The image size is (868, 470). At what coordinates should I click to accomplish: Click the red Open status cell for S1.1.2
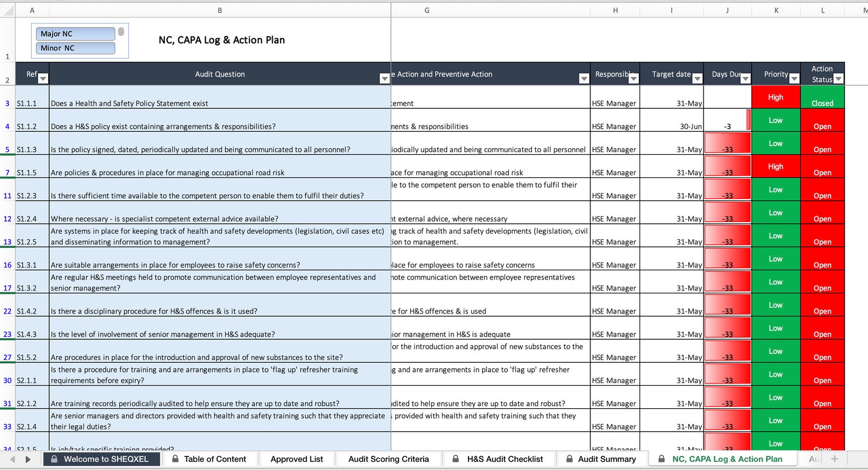pos(822,120)
